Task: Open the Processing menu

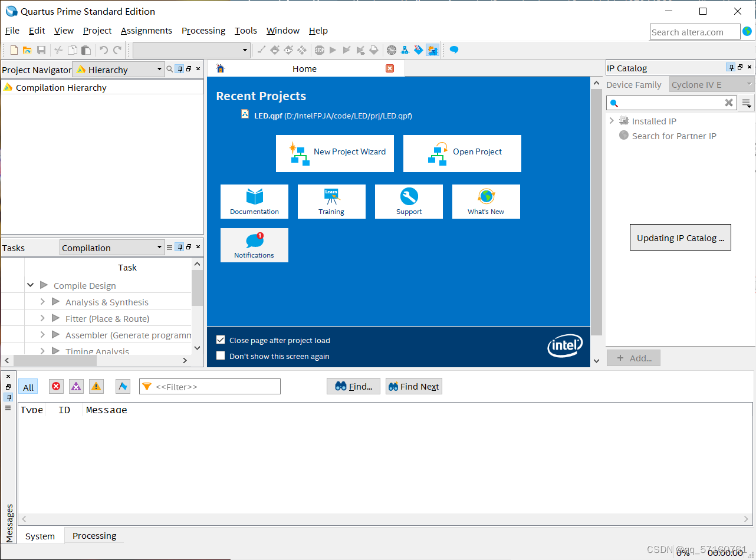Action: (203, 31)
